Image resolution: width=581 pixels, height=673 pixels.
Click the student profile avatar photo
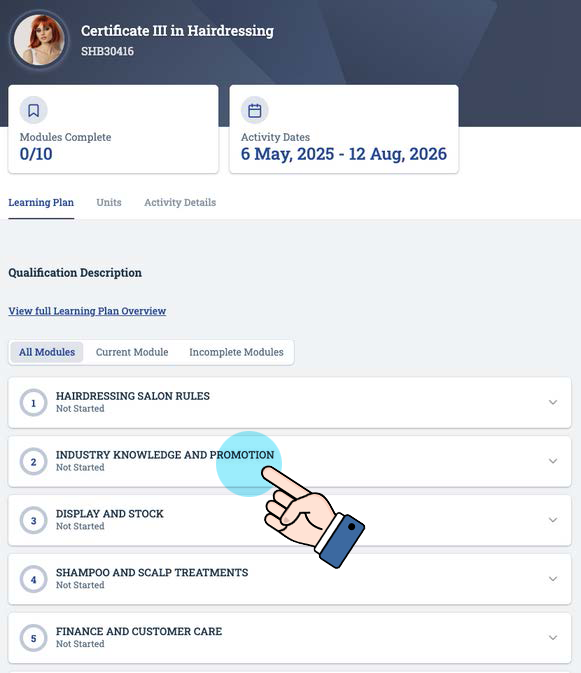click(39, 39)
